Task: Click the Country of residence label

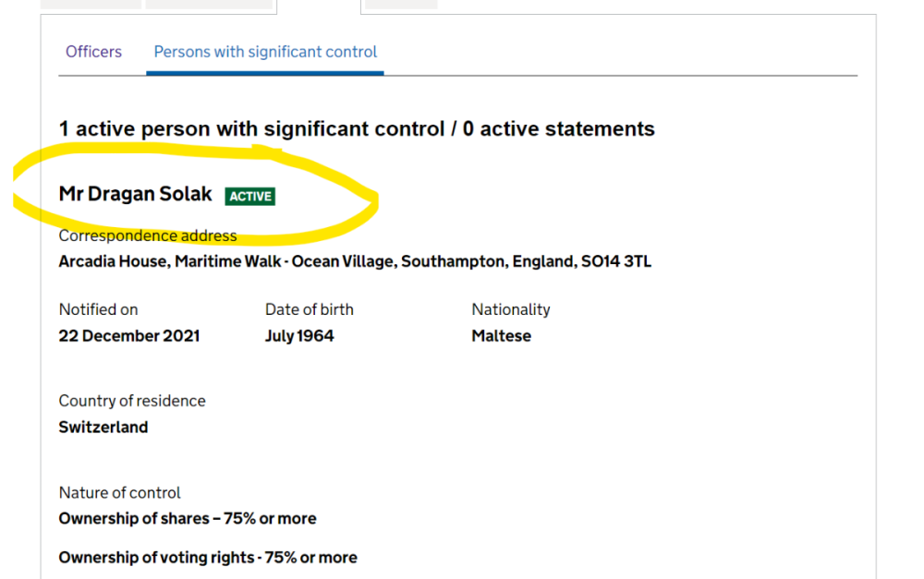Action: click(x=132, y=401)
